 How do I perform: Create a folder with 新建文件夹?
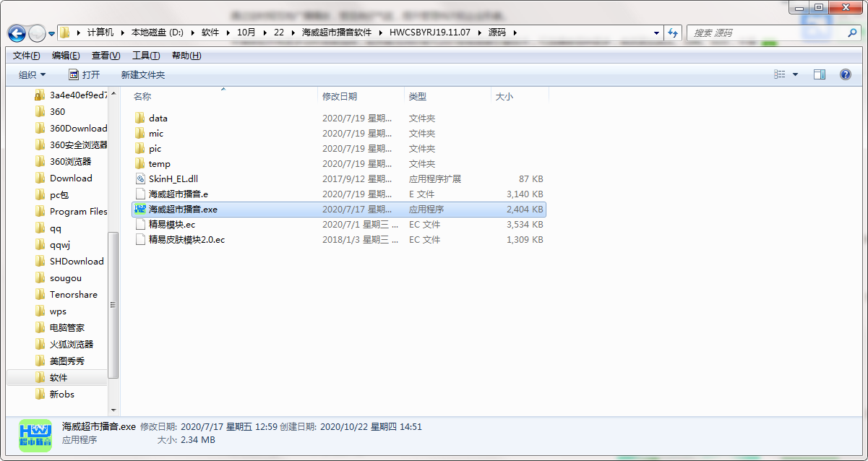pos(143,74)
